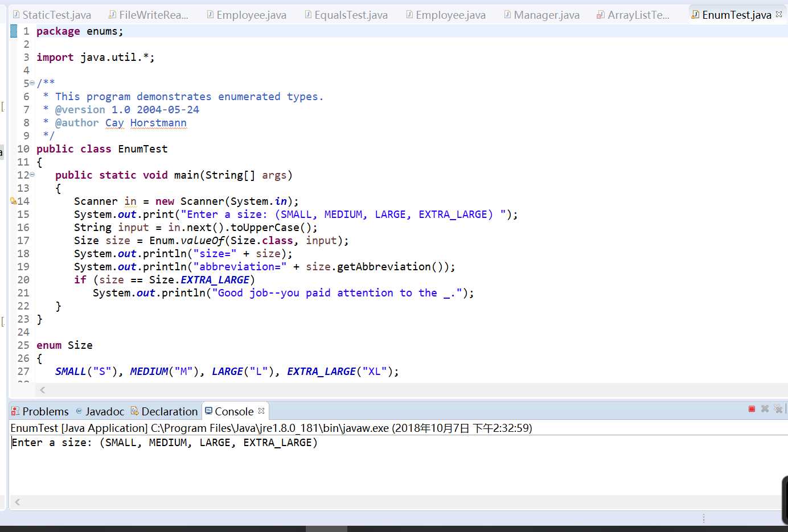
Task: Click 'Size.EXTRA_LARGE' in the if statement
Action: [x=199, y=280]
